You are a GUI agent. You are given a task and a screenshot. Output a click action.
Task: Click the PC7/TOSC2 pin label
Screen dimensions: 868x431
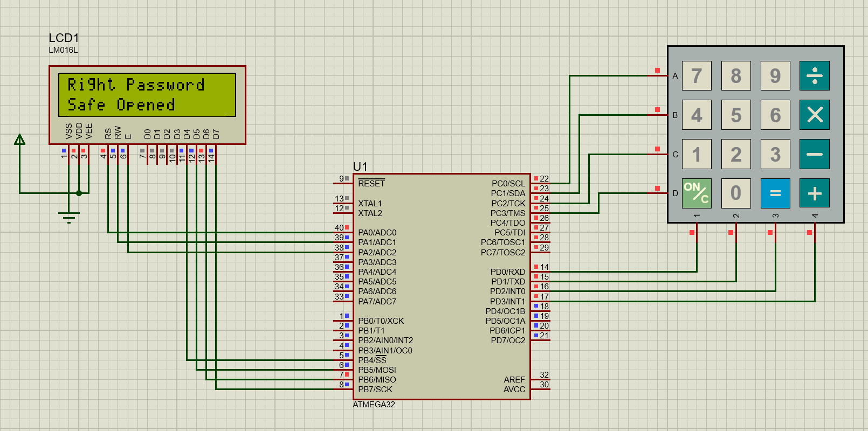click(x=503, y=252)
